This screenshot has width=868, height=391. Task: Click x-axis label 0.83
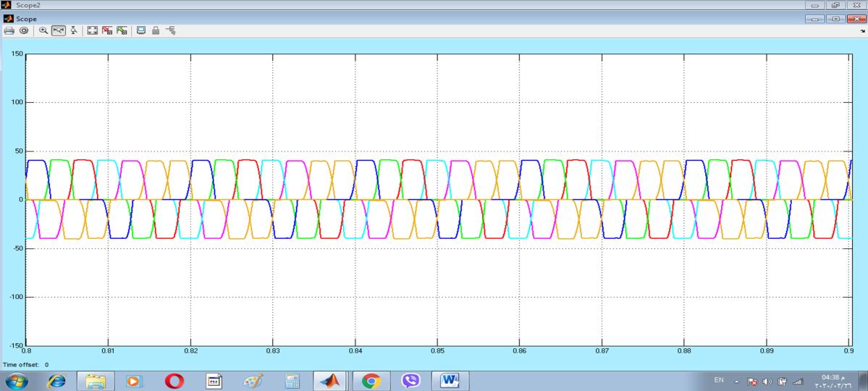(x=273, y=351)
